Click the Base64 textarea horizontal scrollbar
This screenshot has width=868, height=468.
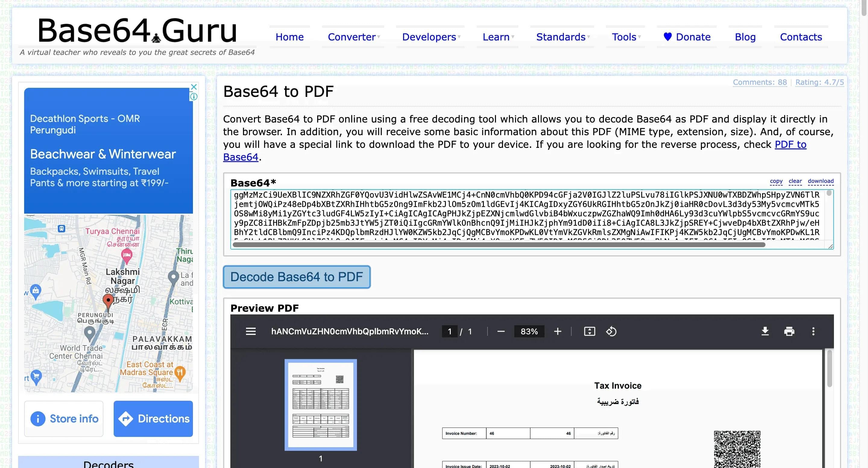(499, 245)
